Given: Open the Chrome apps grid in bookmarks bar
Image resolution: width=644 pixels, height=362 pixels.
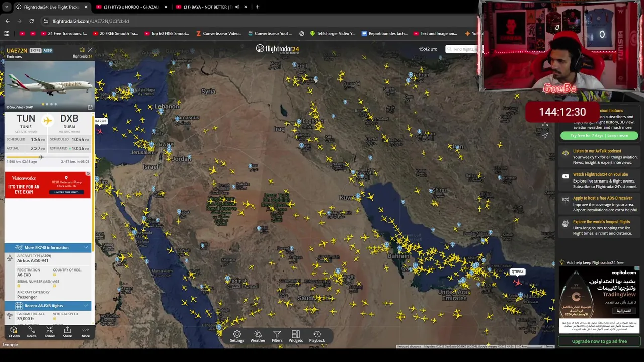Looking at the screenshot, I should 7,34.
